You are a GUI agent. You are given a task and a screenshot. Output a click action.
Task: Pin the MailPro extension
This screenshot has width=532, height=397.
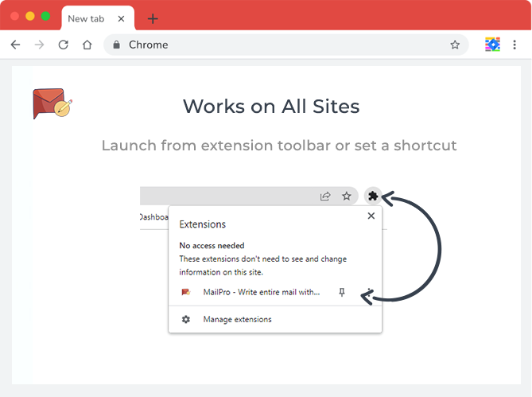coord(342,293)
